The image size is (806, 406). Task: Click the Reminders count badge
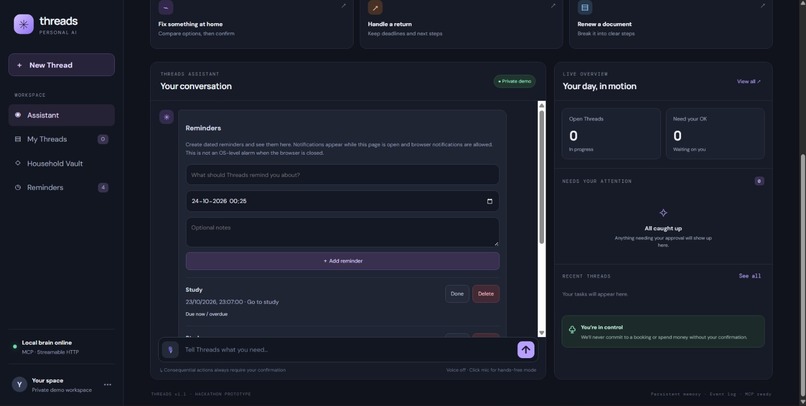103,188
